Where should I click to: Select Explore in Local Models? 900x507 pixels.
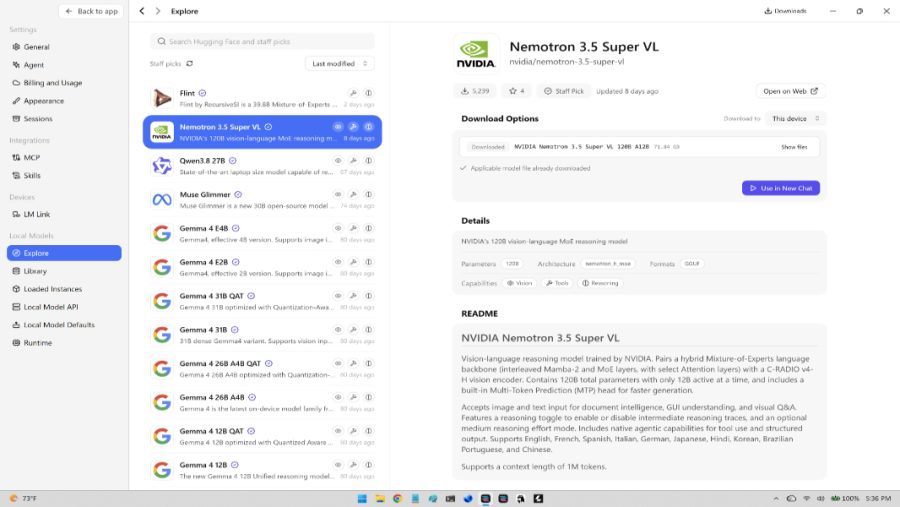tap(64, 253)
